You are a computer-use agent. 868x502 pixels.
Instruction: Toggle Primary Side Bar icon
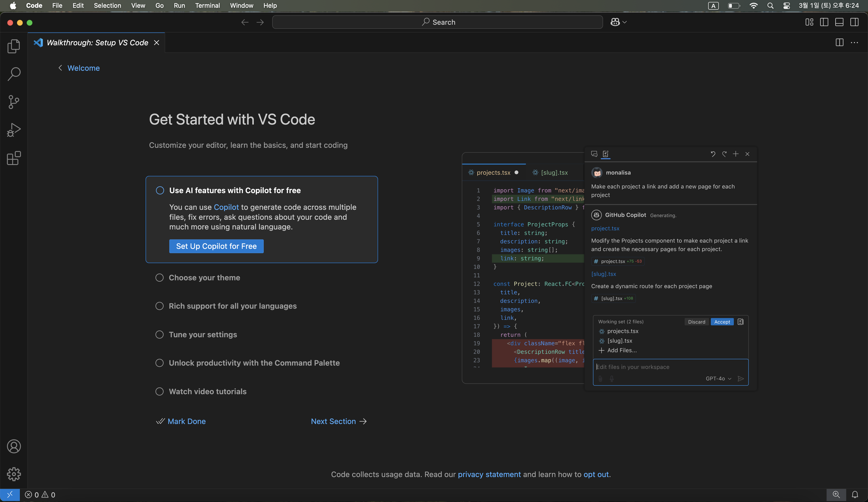pyautogui.click(x=824, y=22)
